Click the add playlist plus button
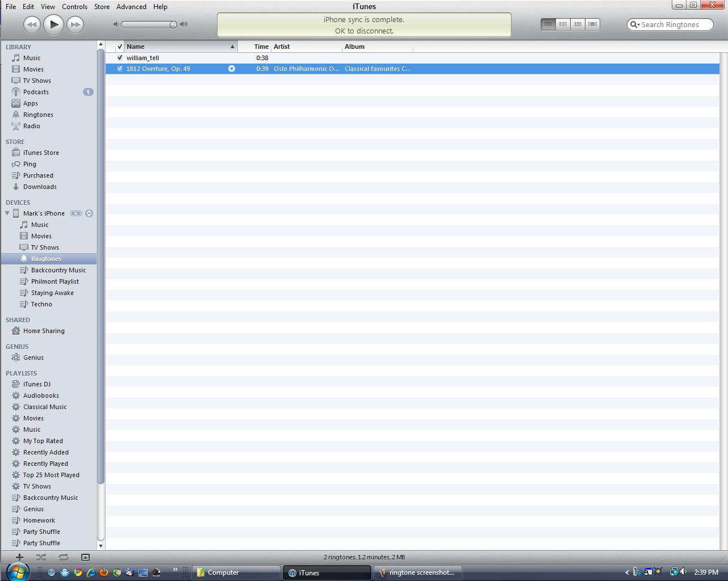The height and width of the screenshot is (581, 728). coord(19,557)
